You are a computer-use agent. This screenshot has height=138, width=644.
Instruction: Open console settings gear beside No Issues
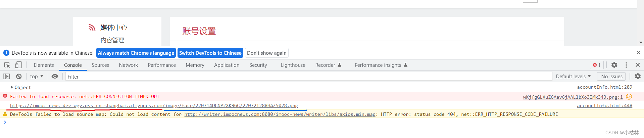click(x=638, y=77)
